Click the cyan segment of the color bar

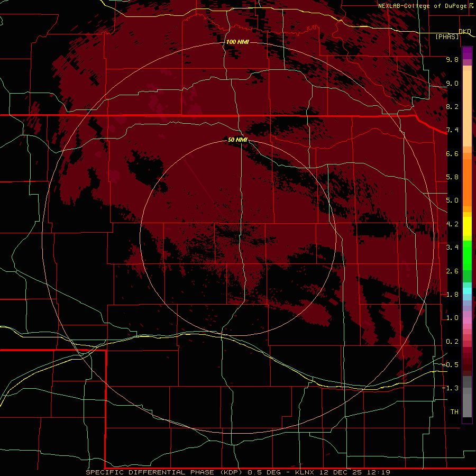click(x=467, y=291)
